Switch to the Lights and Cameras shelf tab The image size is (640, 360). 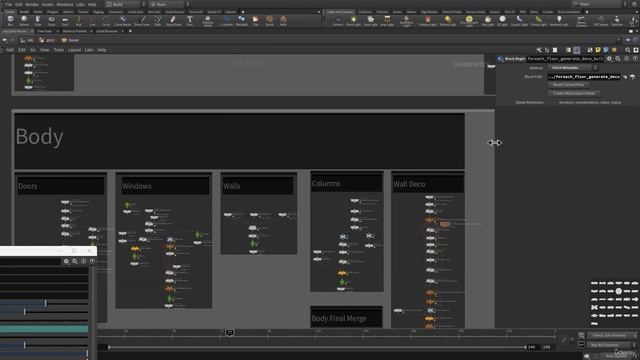pyautogui.click(x=340, y=12)
